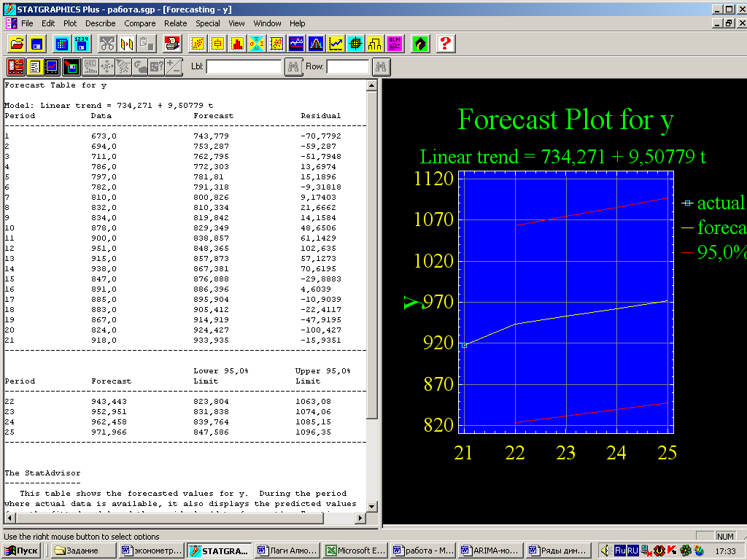Open the File menu
747x560 pixels.
coord(27,23)
